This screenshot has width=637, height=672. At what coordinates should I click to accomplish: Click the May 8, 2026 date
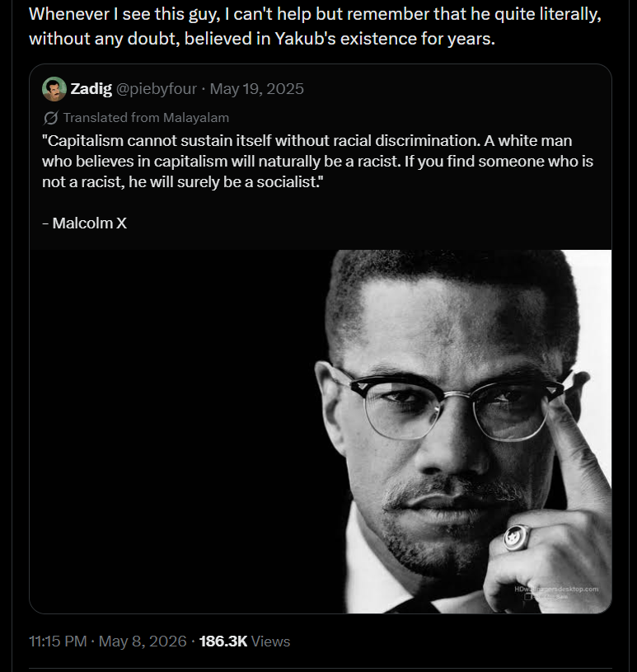point(143,641)
